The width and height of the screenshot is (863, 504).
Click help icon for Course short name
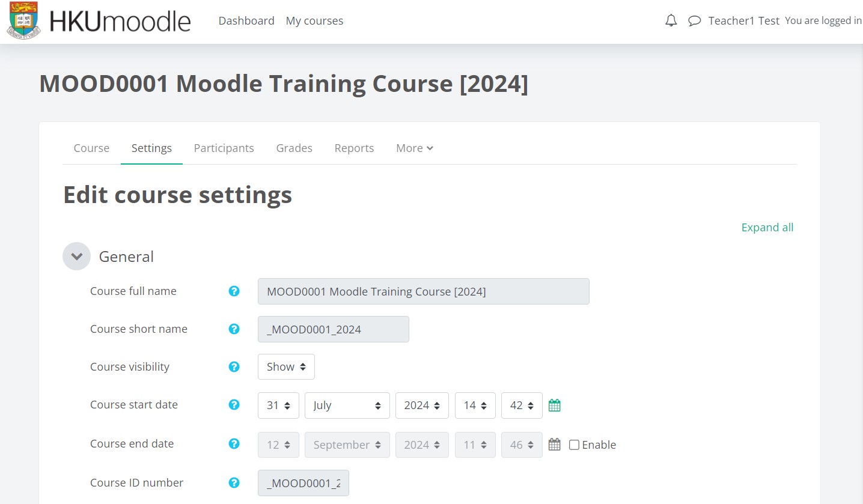pos(234,329)
